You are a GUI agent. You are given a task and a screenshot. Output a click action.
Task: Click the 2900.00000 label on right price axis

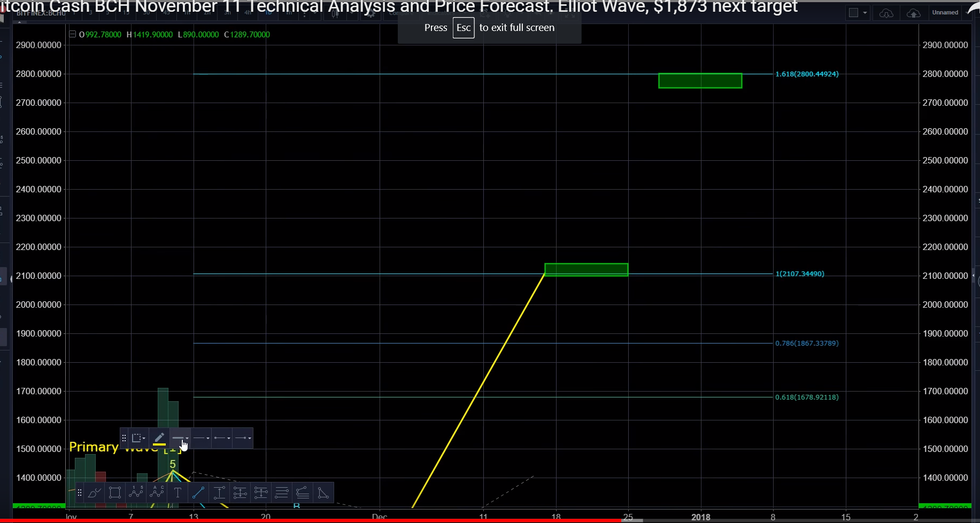pos(945,45)
